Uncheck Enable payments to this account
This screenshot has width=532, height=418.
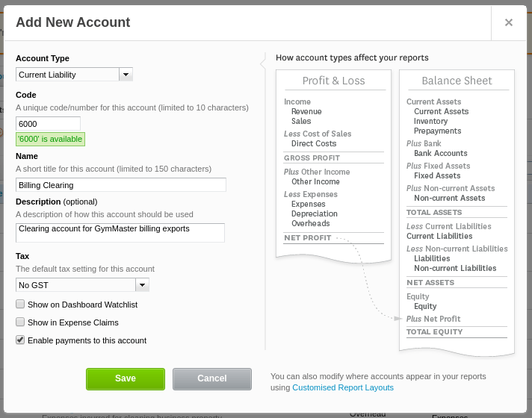(x=21, y=340)
